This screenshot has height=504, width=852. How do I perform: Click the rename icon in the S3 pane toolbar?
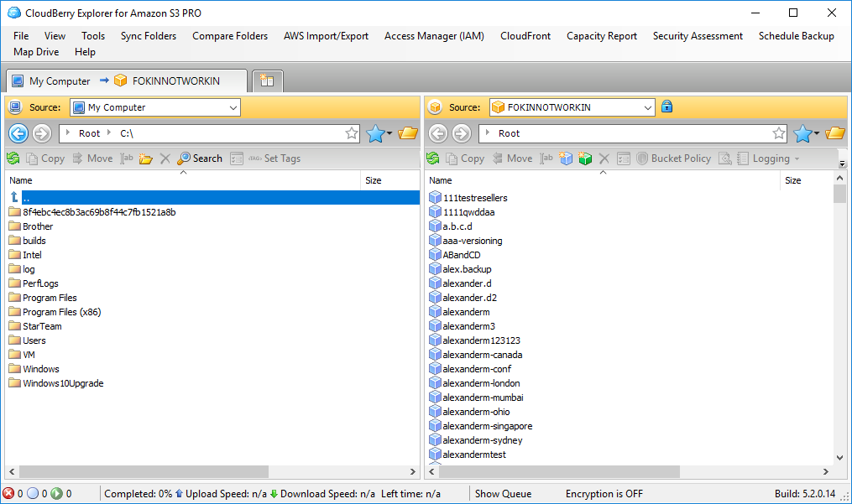pyautogui.click(x=546, y=158)
